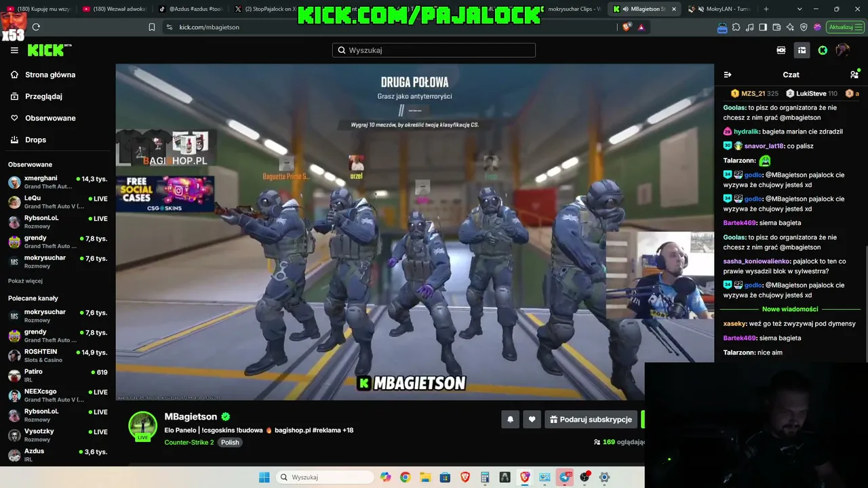Open Przeglądaj in the sidebar
This screenshot has width=868, height=488.
tap(43, 96)
